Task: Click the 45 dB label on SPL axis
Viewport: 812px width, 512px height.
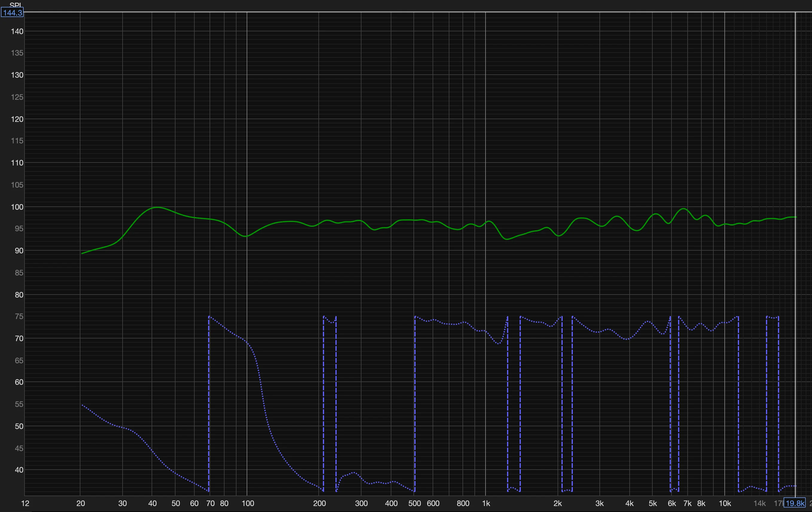Action: tap(19, 448)
